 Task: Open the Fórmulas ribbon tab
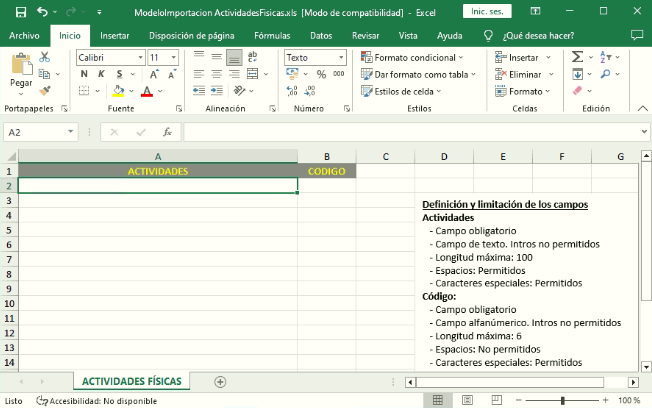tap(272, 35)
